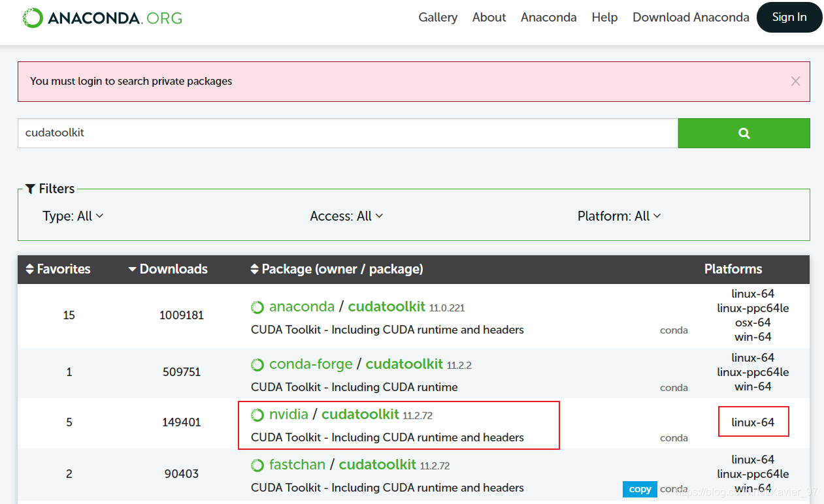Open anaconda's cudatoolkit 11.0.221 package
Image resolution: width=824 pixels, height=504 pixels.
click(x=387, y=307)
